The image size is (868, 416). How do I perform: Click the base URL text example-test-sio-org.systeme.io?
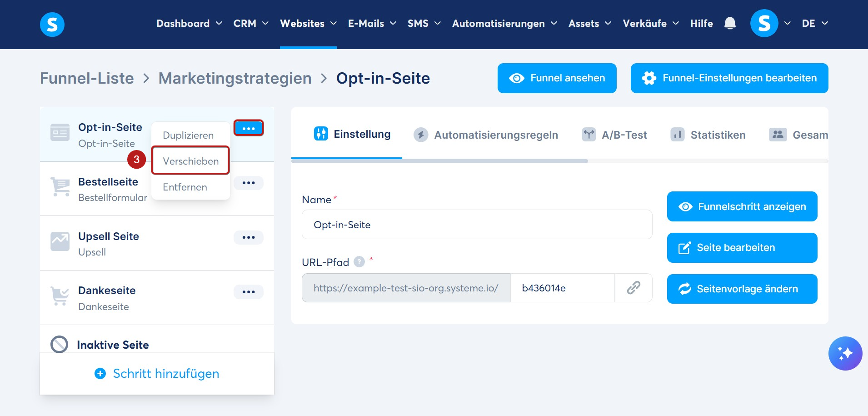[x=406, y=288]
